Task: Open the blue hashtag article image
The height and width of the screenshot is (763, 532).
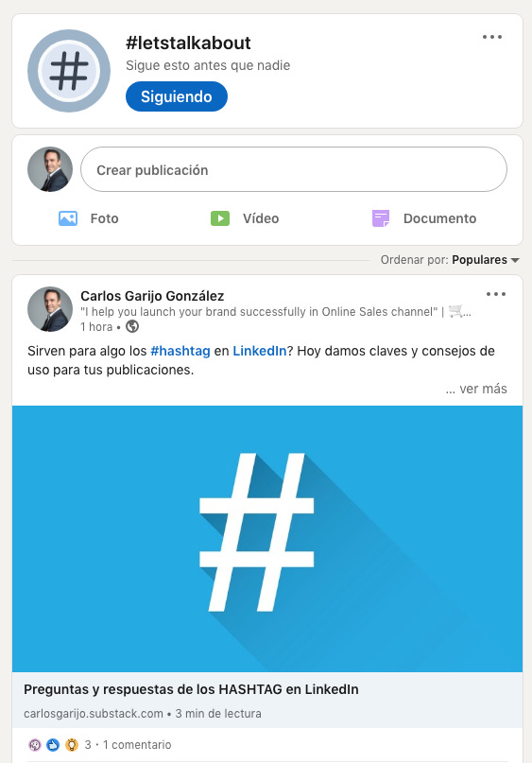Action: [267, 539]
